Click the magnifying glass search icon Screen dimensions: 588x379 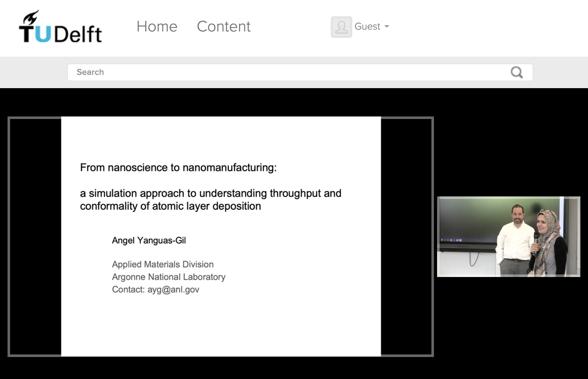coord(516,72)
